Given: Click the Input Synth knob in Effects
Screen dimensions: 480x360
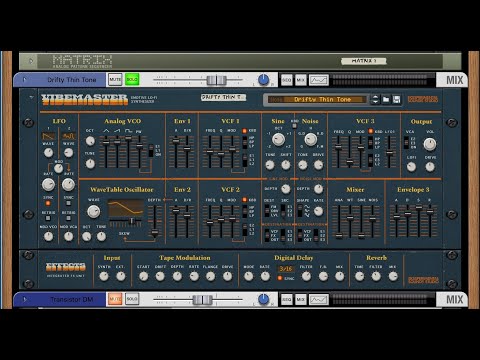Looking at the screenshot, I should point(104,276).
